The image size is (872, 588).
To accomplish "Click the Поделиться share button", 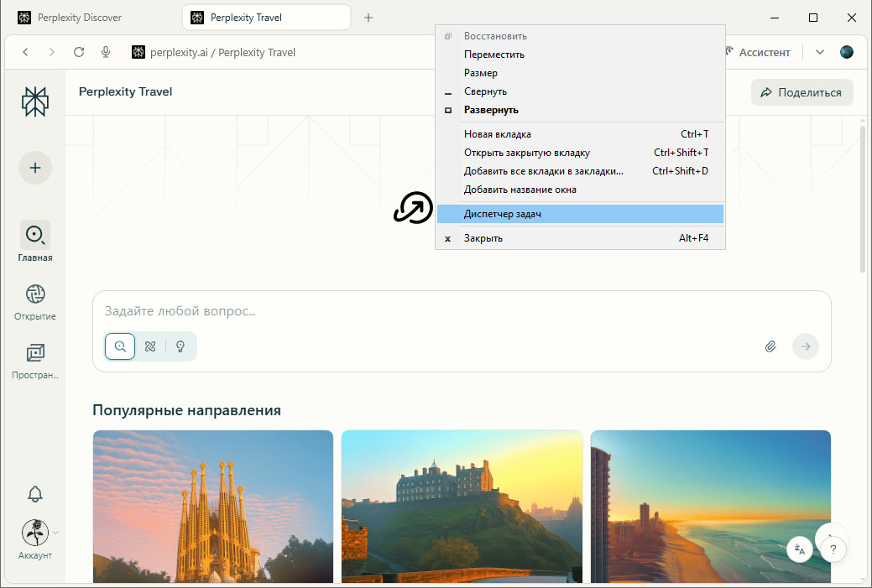I will point(802,92).
